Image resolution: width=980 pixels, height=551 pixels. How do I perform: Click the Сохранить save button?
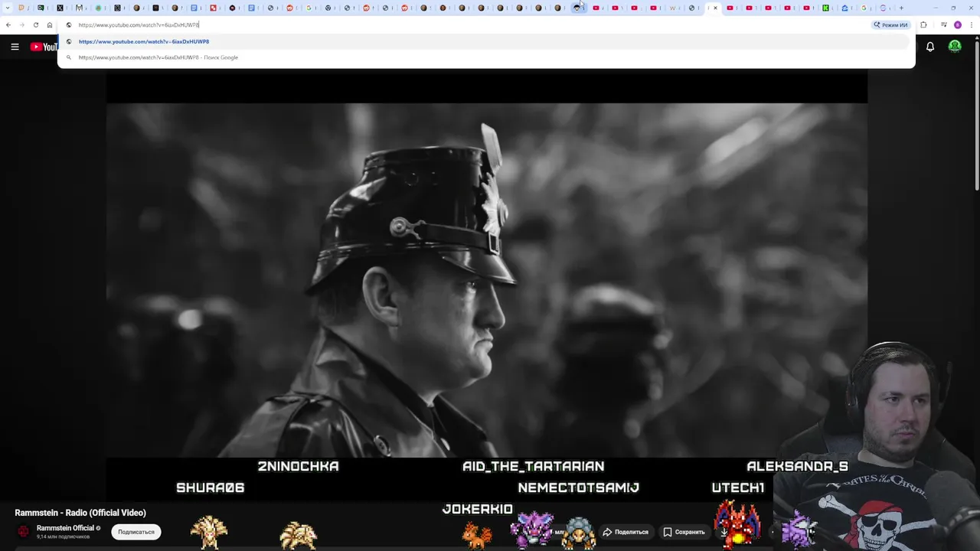tap(684, 532)
